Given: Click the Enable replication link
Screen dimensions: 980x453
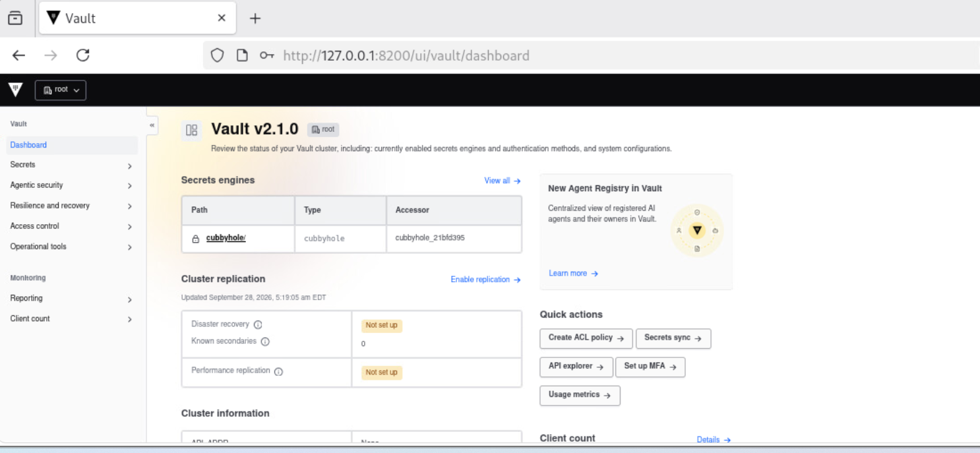Looking at the screenshot, I should [486, 280].
